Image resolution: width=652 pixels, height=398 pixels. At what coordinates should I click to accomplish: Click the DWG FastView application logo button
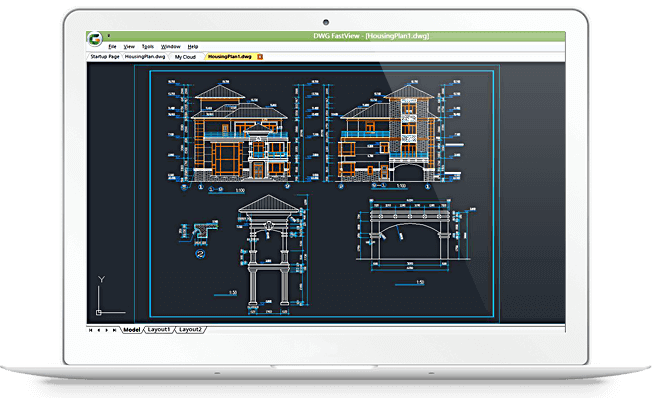[x=95, y=39]
